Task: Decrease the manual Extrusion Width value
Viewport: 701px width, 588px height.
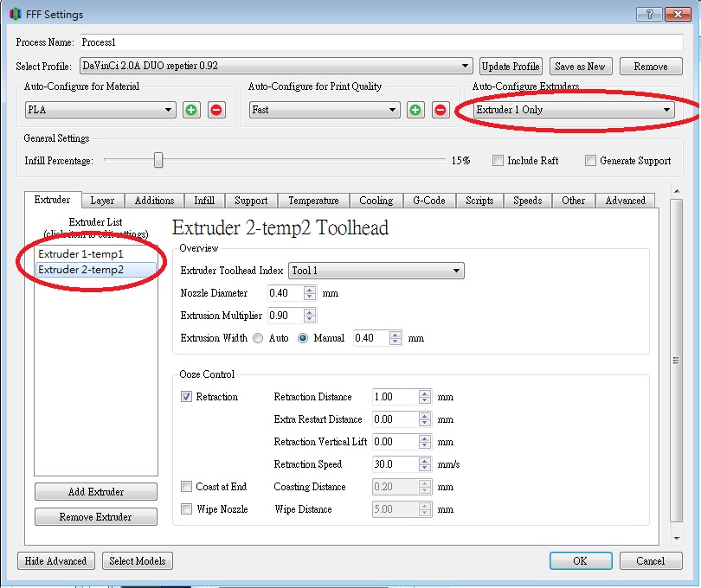Action: [396, 342]
